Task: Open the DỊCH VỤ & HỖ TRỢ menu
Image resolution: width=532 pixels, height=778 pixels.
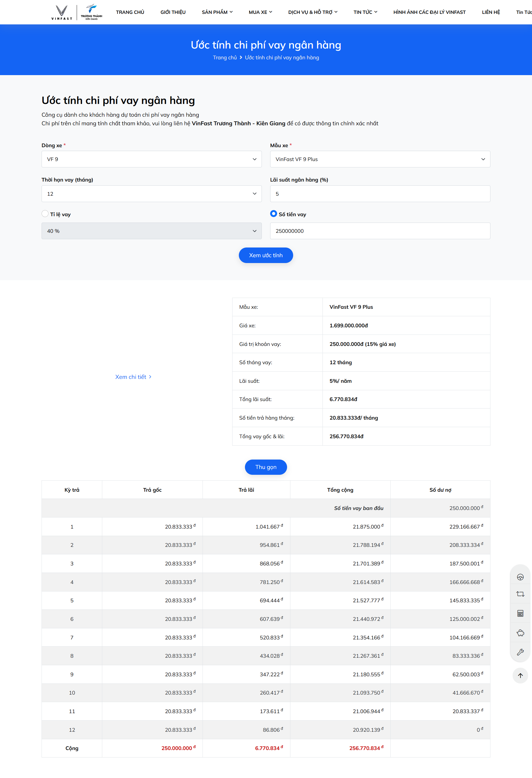Action: click(313, 12)
